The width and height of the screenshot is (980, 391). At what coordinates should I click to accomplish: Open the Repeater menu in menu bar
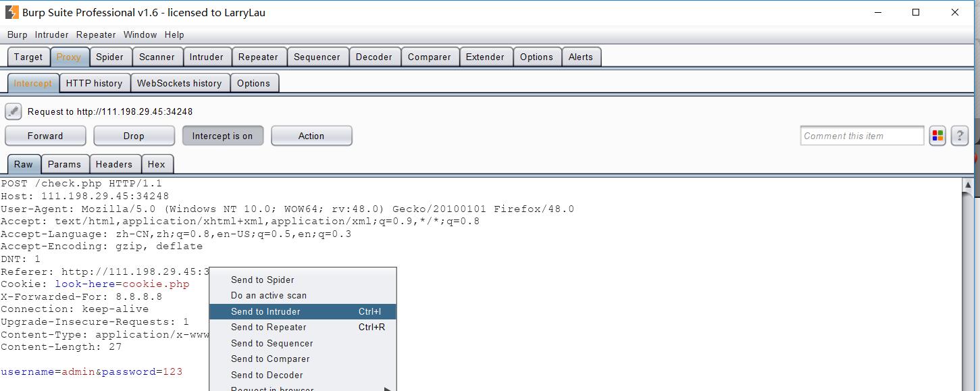tap(96, 34)
